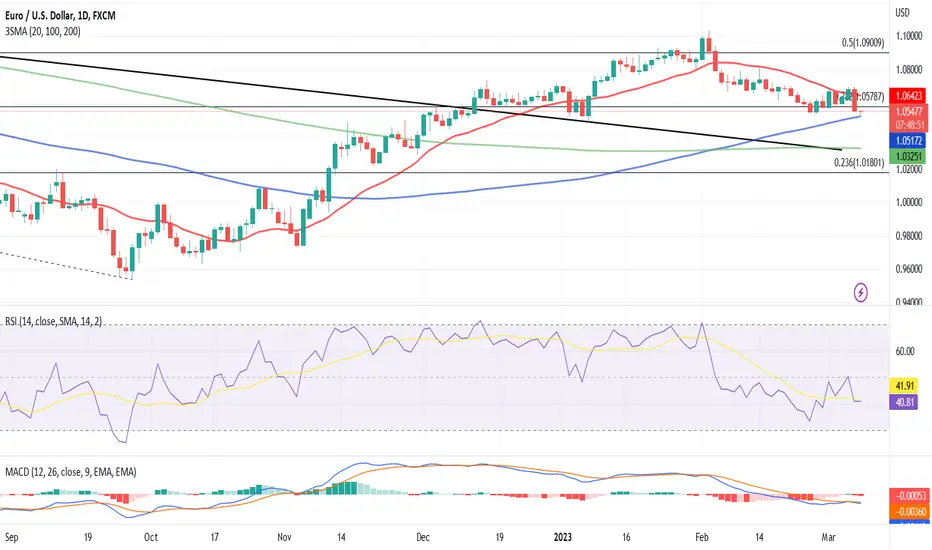Select the MACD (12, 26, close, 9) indicator label
This screenshot has width=932, height=550.
(x=71, y=472)
